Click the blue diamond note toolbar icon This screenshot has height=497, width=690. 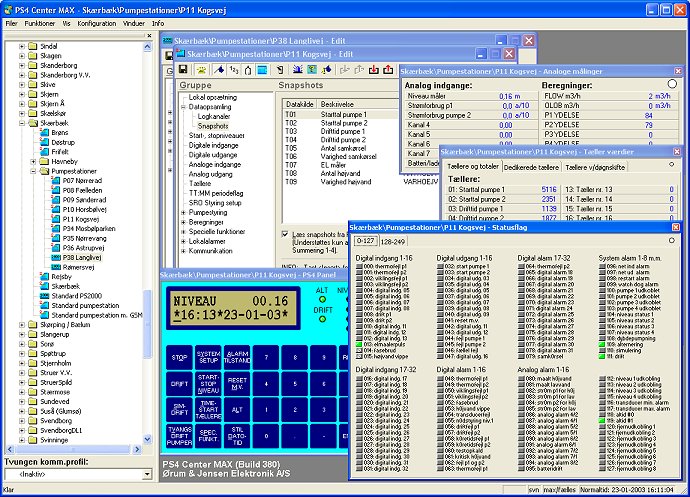click(327, 70)
